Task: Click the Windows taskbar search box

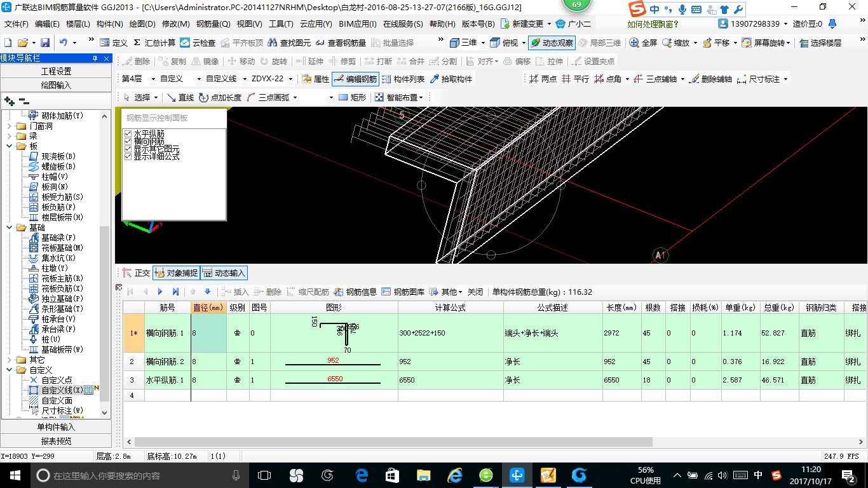Action: pos(140,475)
